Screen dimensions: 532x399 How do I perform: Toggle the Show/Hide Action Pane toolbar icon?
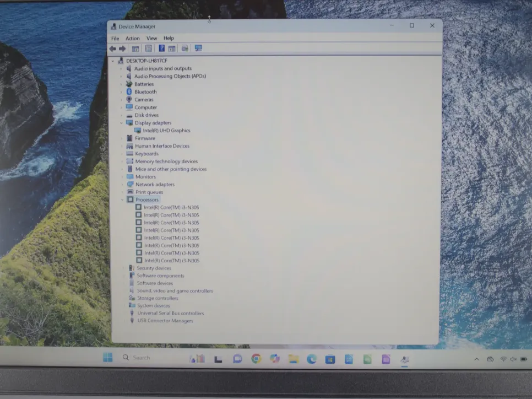coord(172,48)
